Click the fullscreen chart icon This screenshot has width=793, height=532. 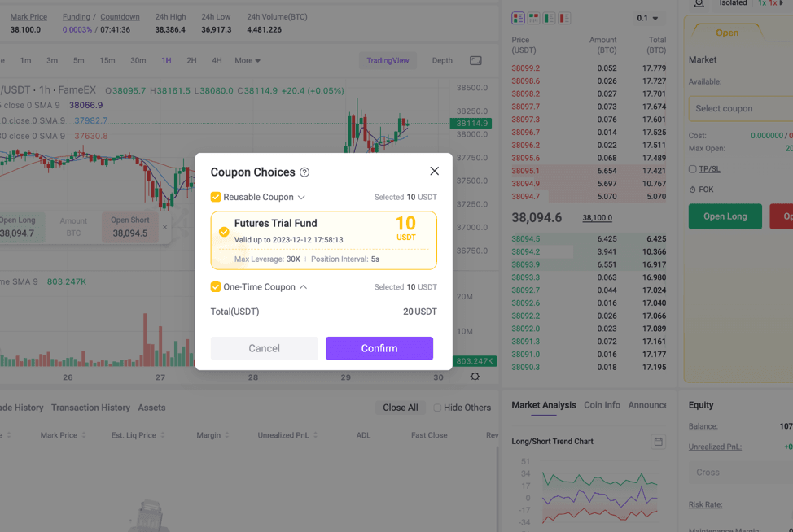click(475, 61)
